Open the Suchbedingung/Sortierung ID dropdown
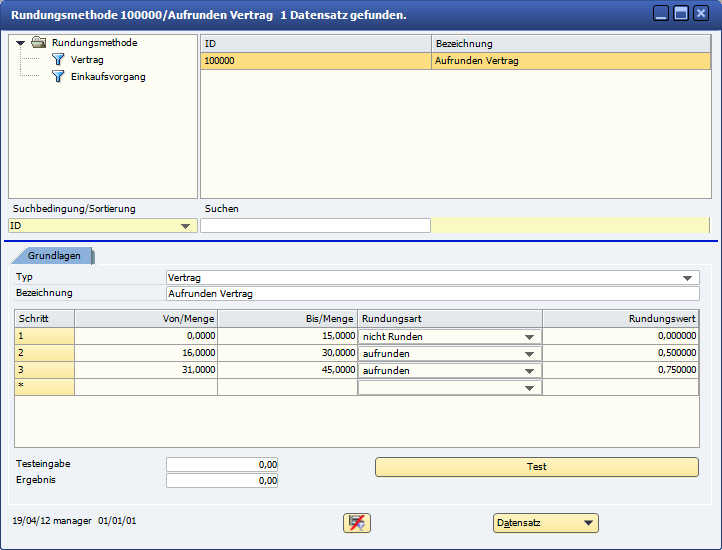The height and width of the screenshot is (550, 722). (x=185, y=226)
